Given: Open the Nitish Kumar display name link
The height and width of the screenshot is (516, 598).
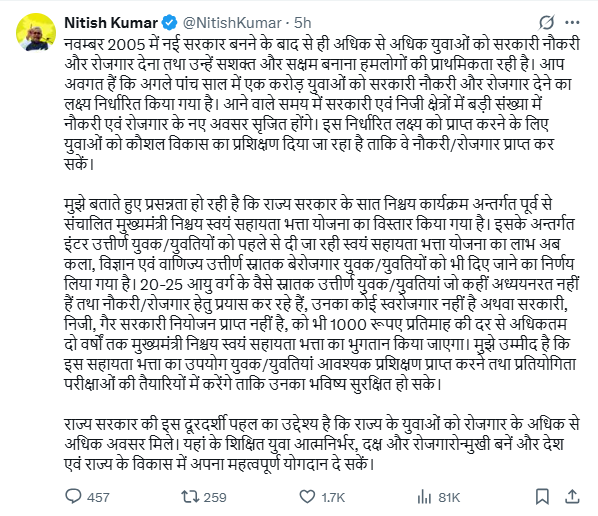Looking at the screenshot, I should [x=111, y=23].
